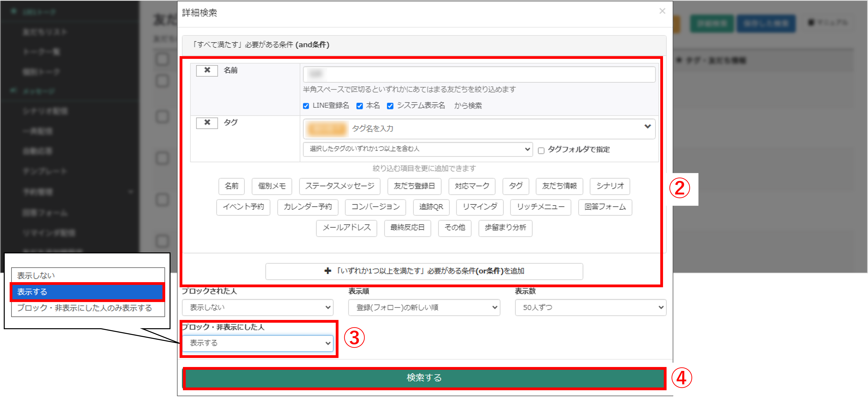The image size is (868, 405).
Task: Open the 表示数 50人ずつ dropdown
Action: 590,307
